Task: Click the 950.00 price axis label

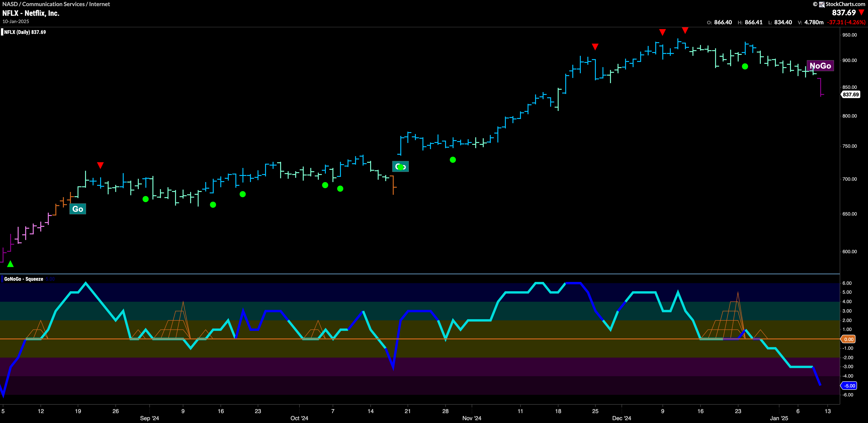Action: click(x=849, y=35)
